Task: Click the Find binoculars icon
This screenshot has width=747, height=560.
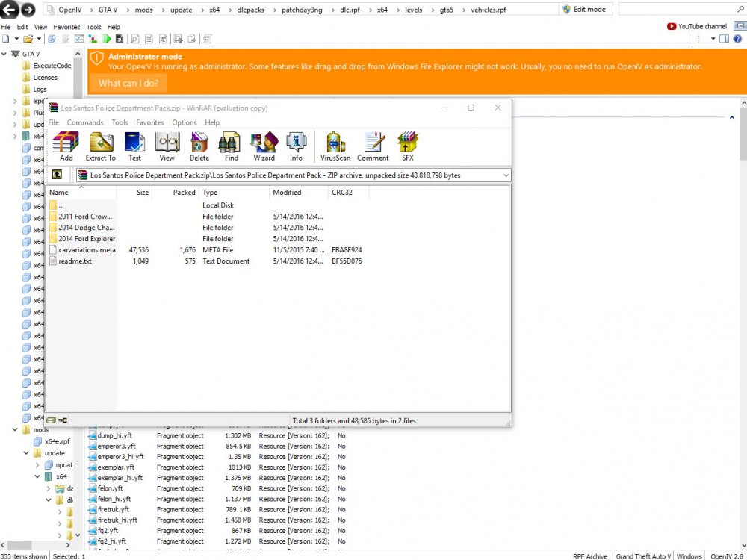Action: point(232,146)
